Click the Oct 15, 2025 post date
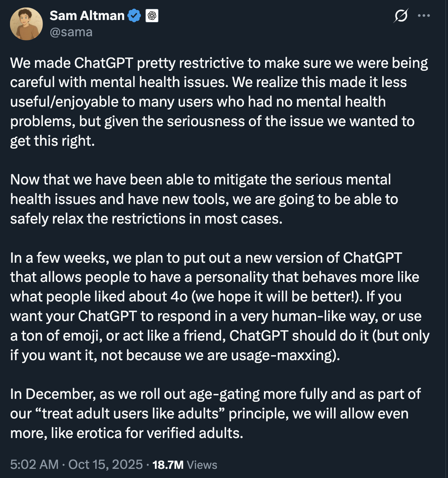The width and height of the screenshot is (448, 478). [105, 465]
